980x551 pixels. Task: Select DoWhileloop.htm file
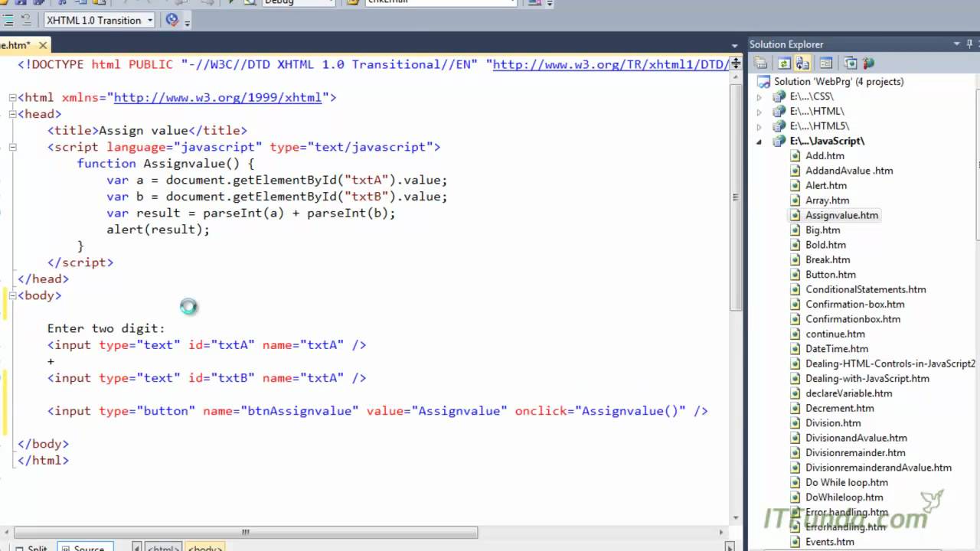pyautogui.click(x=844, y=497)
